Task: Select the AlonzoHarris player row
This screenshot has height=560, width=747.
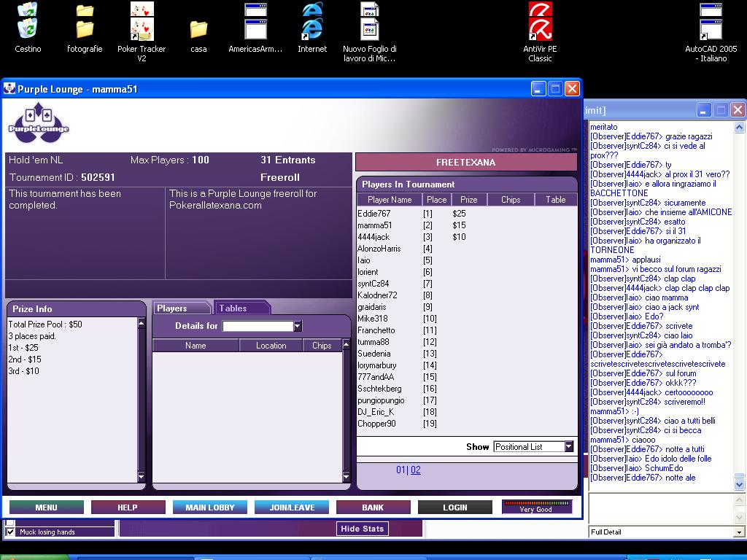Action: click(467, 249)
